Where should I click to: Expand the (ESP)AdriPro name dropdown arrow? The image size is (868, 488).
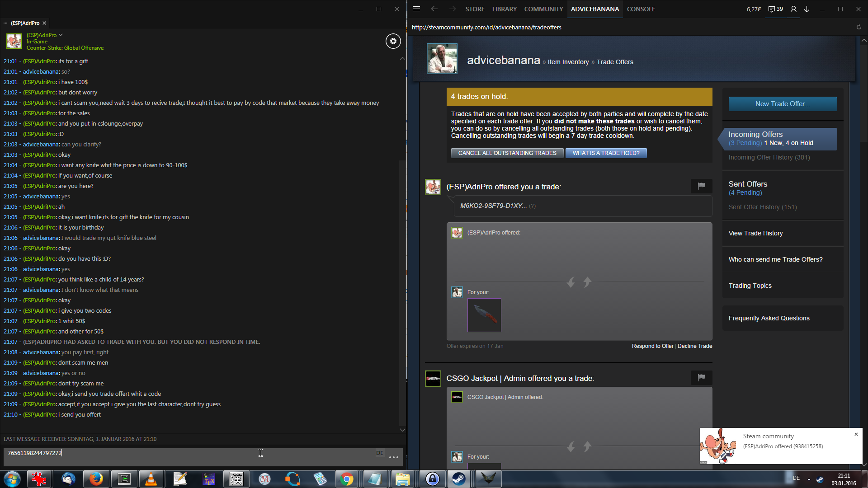coord(61,35)
